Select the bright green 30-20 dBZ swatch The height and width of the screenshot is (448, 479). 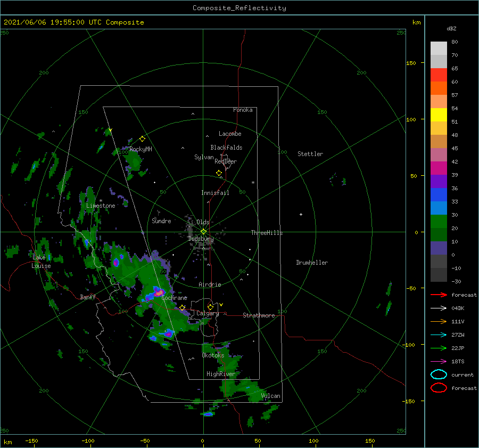(439, 221)
